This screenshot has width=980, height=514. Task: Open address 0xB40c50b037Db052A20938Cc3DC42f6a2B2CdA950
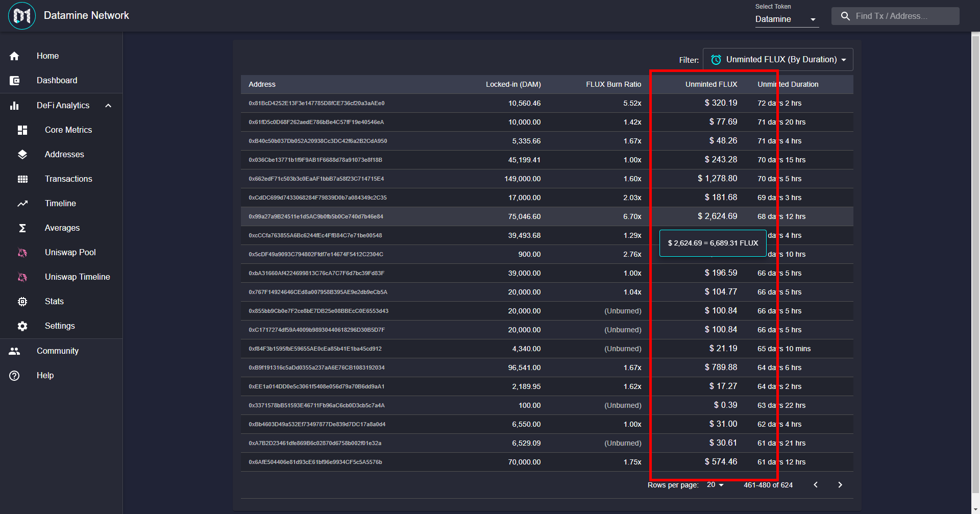(318, 141)
